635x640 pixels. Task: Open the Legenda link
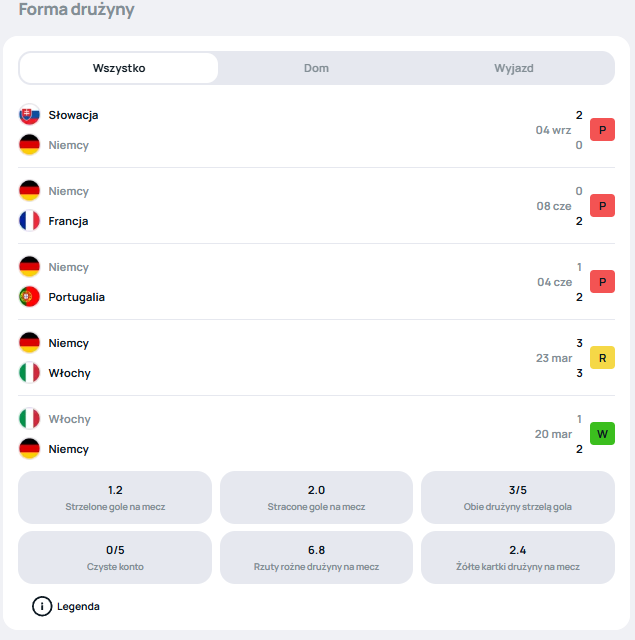78,607
